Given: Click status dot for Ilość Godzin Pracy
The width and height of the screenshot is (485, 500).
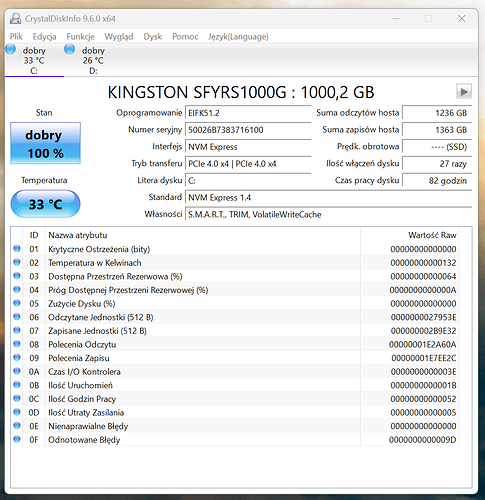Looking at the screenshot, I should click(17, 398).
